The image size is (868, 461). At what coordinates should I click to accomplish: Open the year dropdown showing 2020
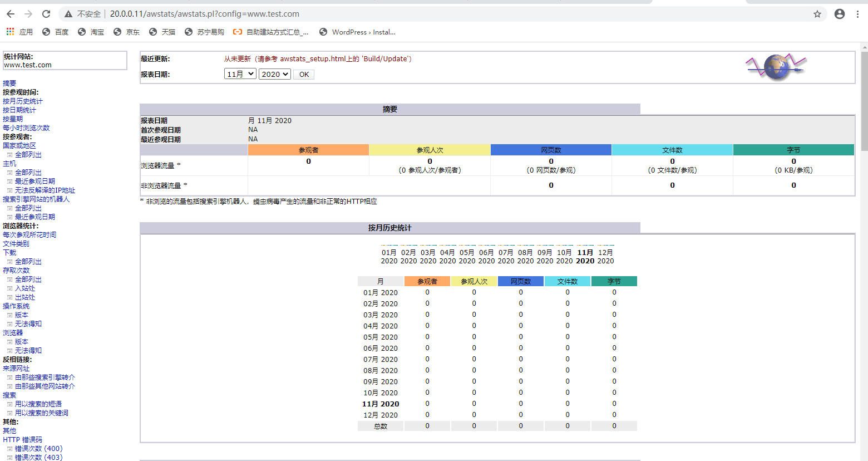click(275, 74)
